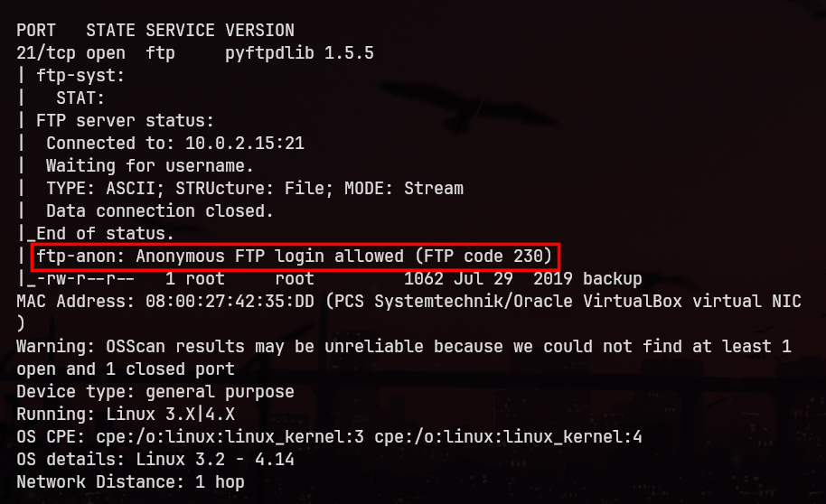This screenshot has height=504, width=826.
Task: Click the 'Connected to: 10.0.2.15:21' line
Action: coord(175,144)
